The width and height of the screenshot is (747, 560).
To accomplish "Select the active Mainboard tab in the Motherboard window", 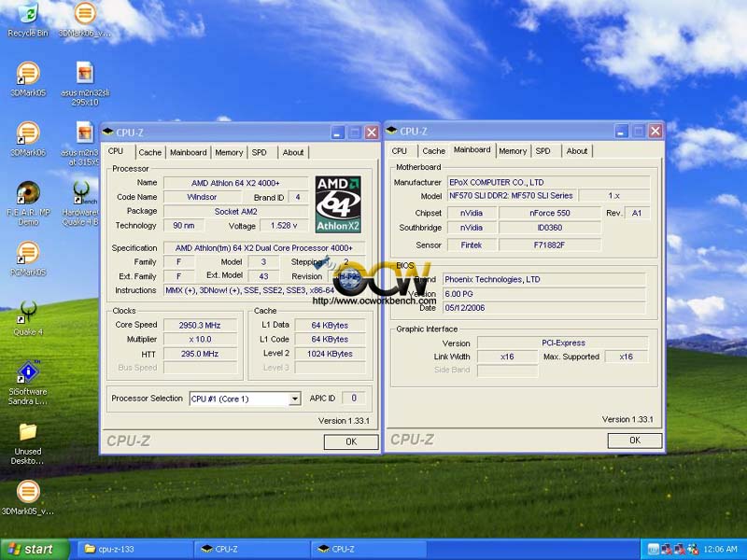I will click(x=472, y=149).
